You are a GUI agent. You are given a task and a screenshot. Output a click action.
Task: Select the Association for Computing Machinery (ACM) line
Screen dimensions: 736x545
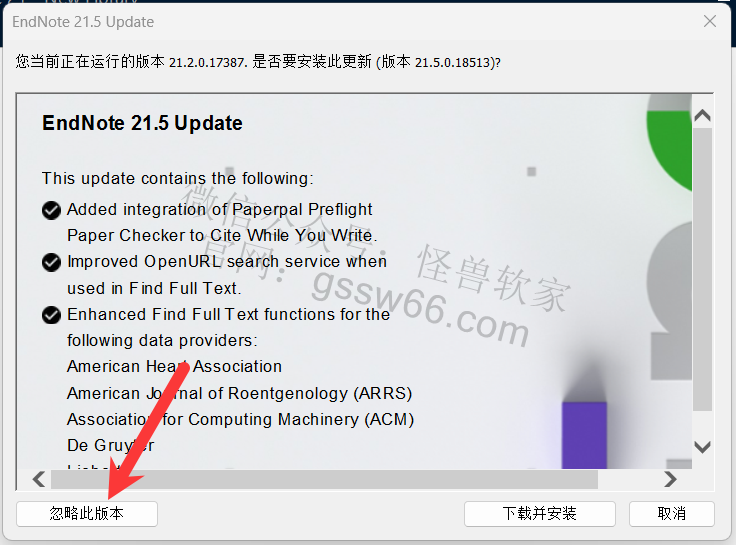(240, 419)
